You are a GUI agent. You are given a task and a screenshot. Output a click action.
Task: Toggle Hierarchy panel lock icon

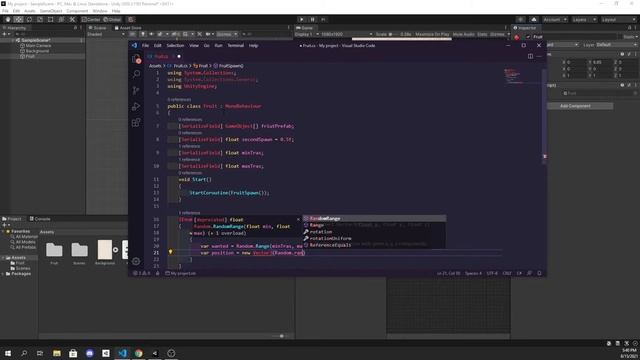75,28
